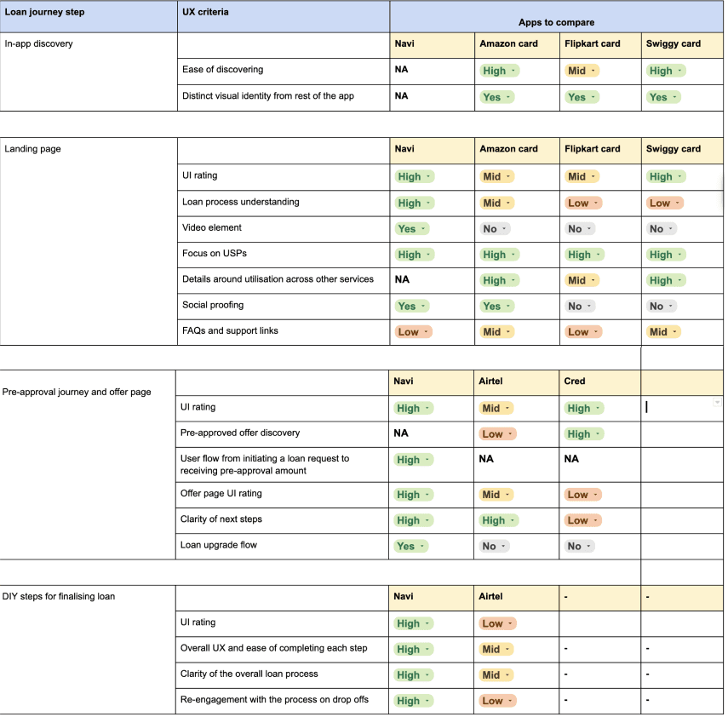Open Airtel Pre-approval UI rating Mid dropdown
The width and height of the screenshot is (728, 717).
pyautogui.click(x=496, y=409)
